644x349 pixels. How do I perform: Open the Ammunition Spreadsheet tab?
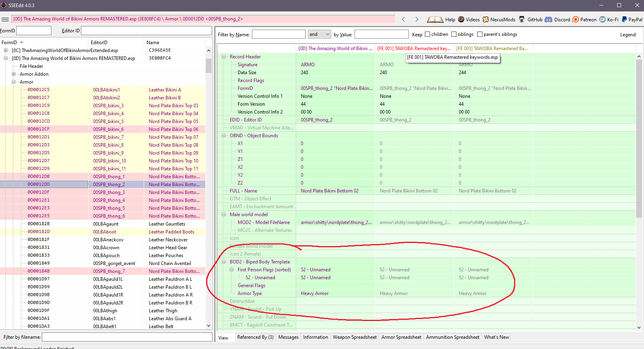click(452, 337)
